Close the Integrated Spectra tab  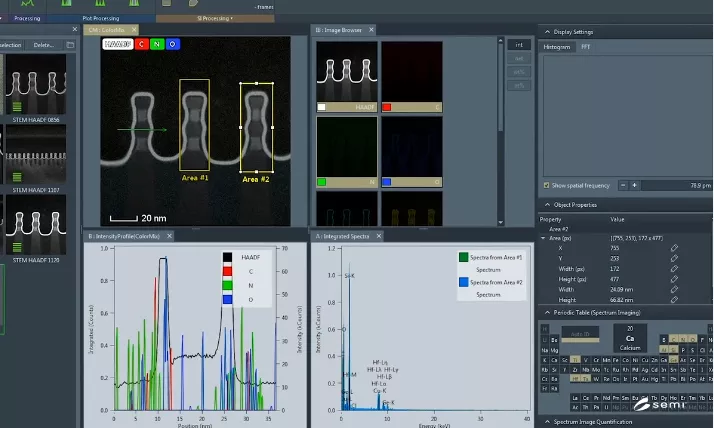pyautogui.click(x=378, y=236)
